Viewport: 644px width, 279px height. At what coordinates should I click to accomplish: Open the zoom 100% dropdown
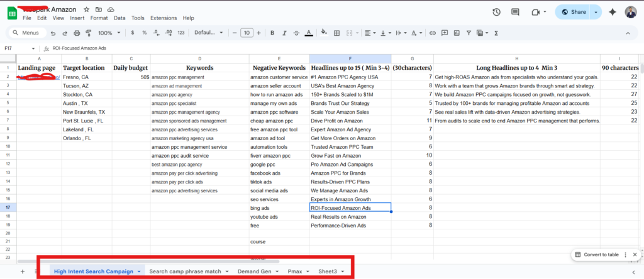(x=109, y=33)
